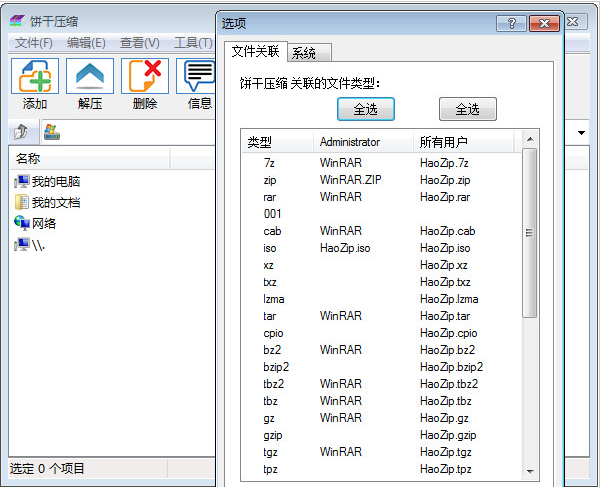Go up one folder level arrow icon
601x488 pixels.
(21, 132)
